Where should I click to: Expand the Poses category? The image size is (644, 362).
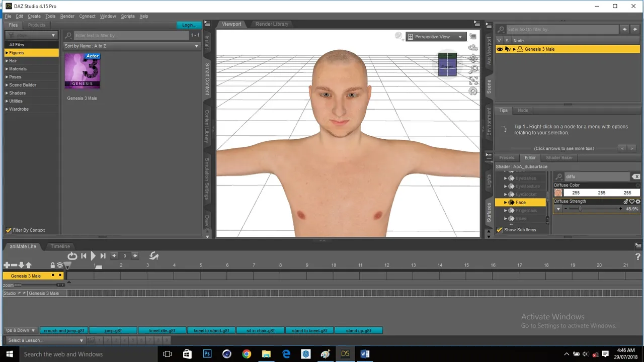click(7, 77)
